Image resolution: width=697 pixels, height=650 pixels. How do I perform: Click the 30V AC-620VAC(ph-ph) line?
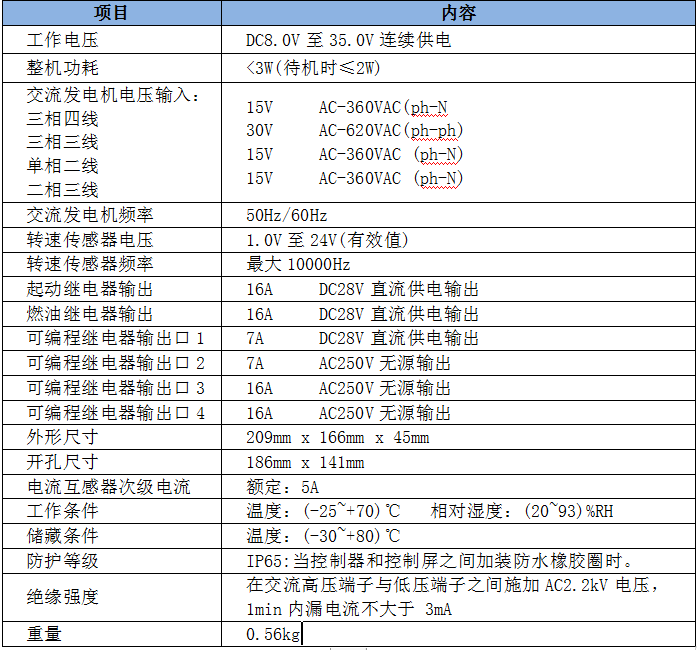point(355,130)
